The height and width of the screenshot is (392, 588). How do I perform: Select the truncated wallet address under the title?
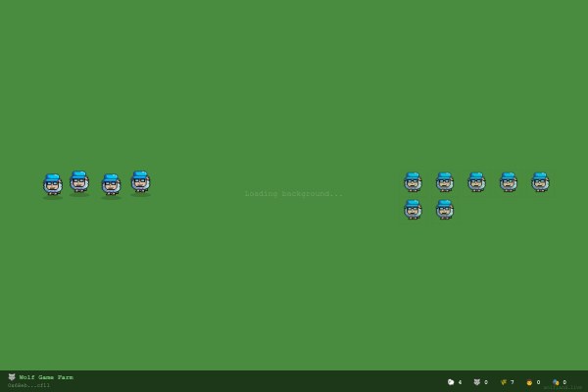point(28,385)
